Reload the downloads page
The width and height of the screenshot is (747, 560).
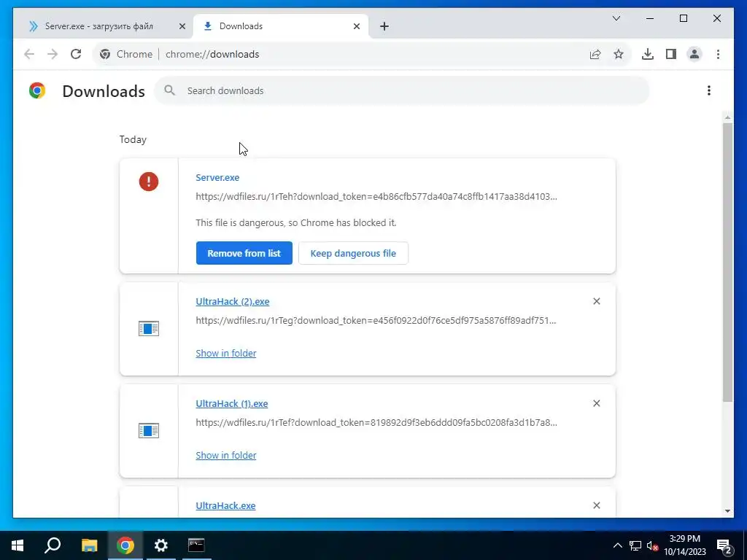[x=76, y=54]
